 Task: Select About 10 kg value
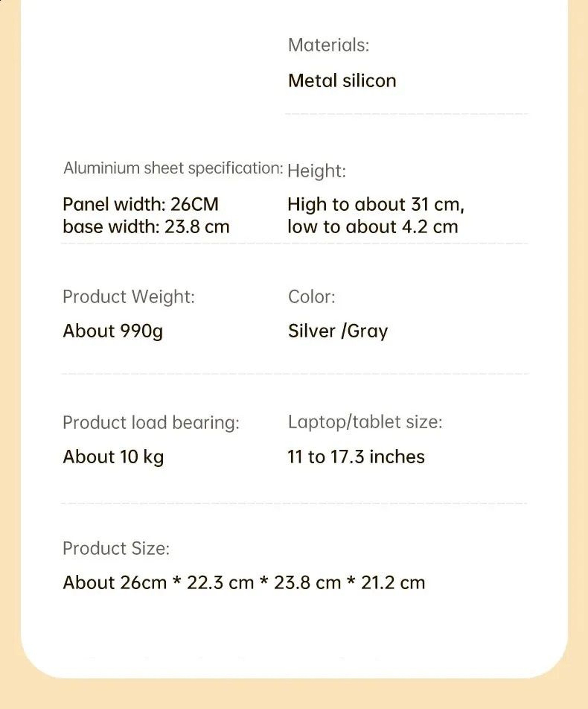pos(113,457)
